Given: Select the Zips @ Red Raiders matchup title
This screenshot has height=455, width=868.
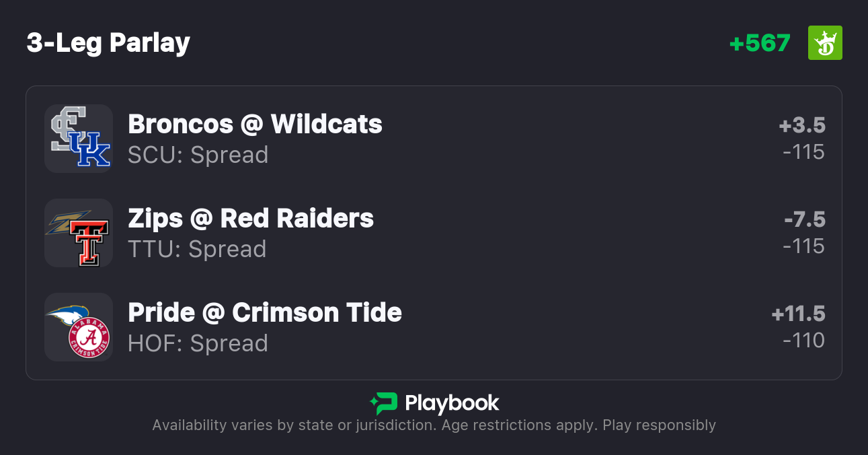Looking at the screenshot, I should [251, 219].
